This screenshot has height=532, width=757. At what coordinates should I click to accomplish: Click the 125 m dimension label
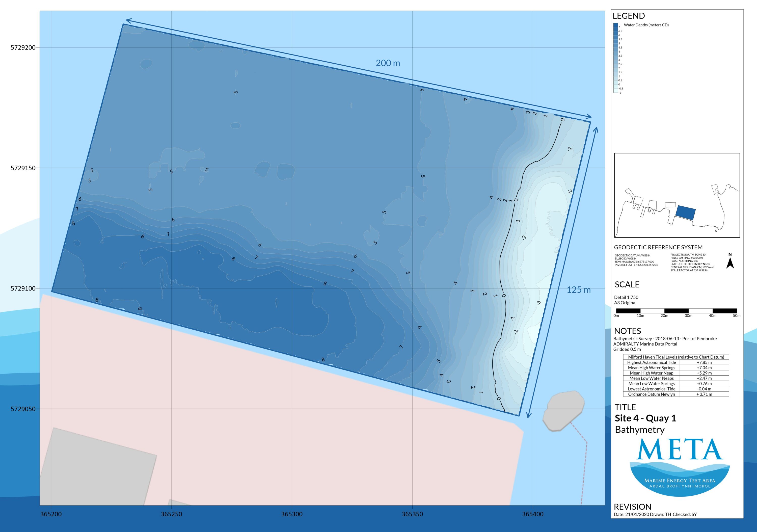tap(579, 289)
